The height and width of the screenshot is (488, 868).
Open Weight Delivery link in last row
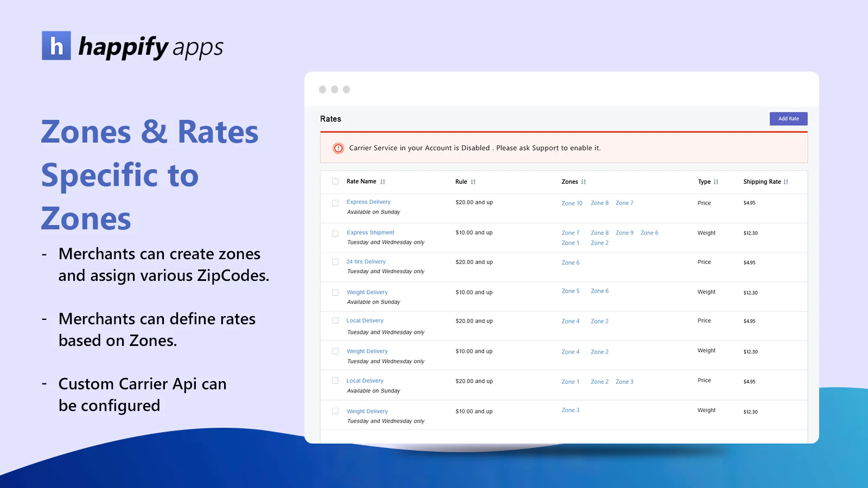coord(367,412)
